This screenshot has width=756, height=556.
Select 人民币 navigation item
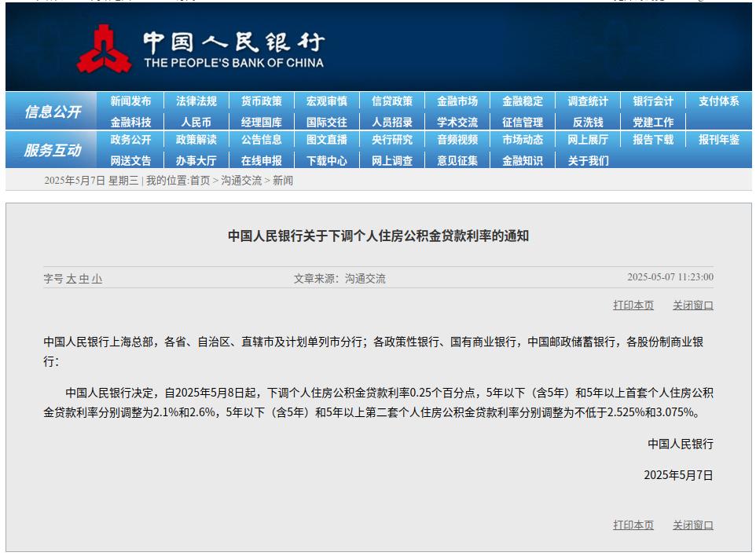coord(196,123)
